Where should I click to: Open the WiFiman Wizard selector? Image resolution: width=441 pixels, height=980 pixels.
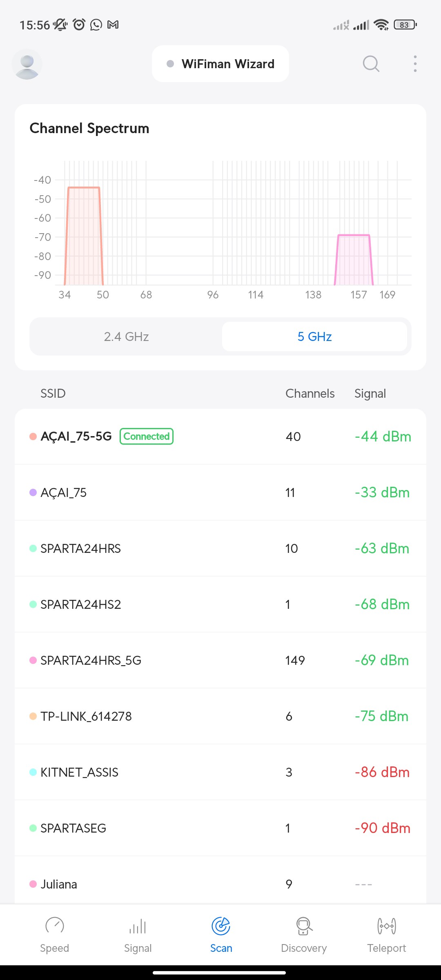point(220,64)
